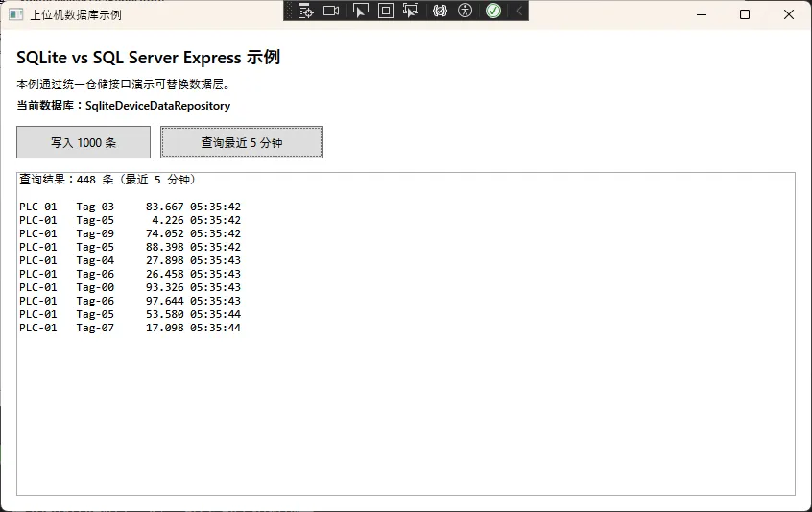812x512 pixels.
Task: Select the row with value 97.644
Action: pos(130,301)
